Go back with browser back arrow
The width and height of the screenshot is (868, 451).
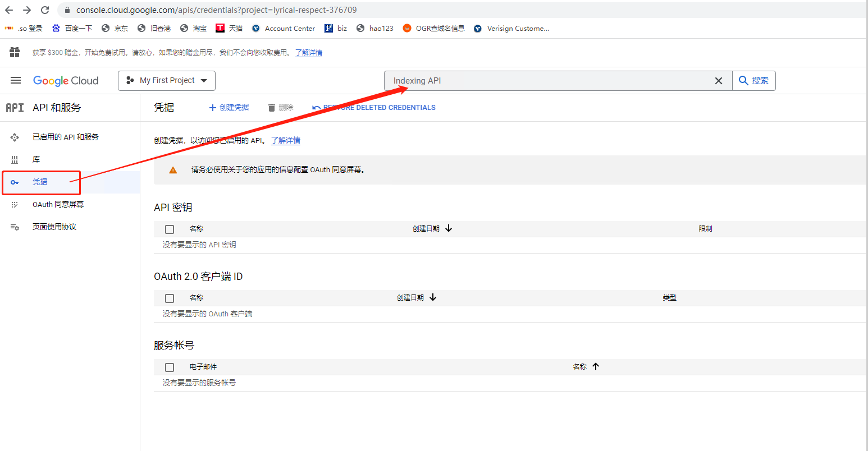(x=9, y=10)
